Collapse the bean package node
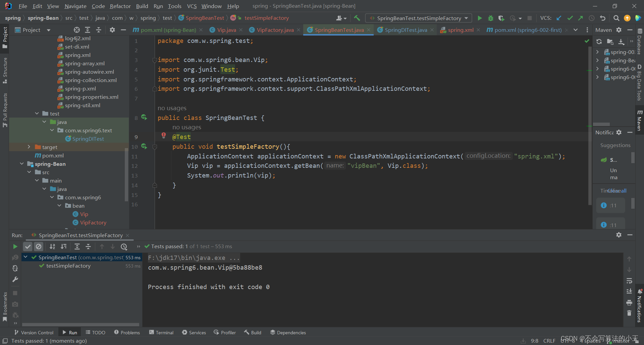Image resolution: width=644 pixels, height=345 pixels. pyautogui.click(x=59, y=206)
